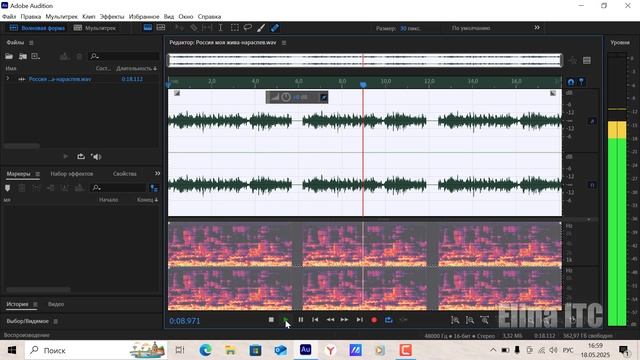
Task: Switch to Свойства tab
Action: (124, 173)
